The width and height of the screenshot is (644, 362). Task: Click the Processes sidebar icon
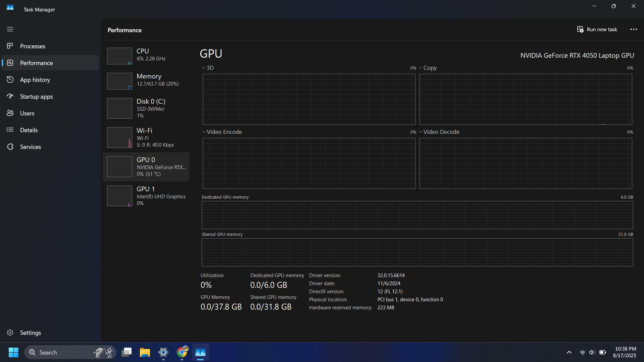[x=10, y=46]
